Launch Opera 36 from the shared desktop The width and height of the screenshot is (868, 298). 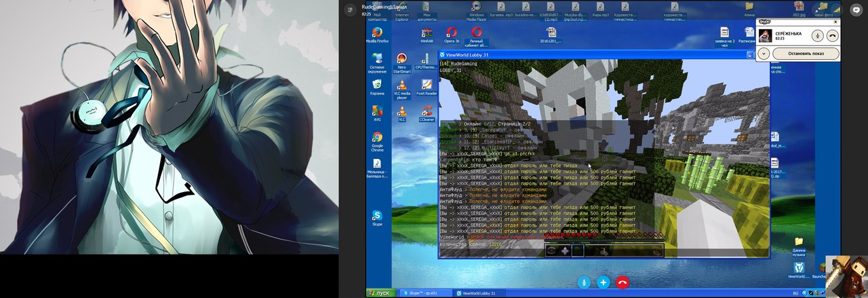tap(452, 34)
